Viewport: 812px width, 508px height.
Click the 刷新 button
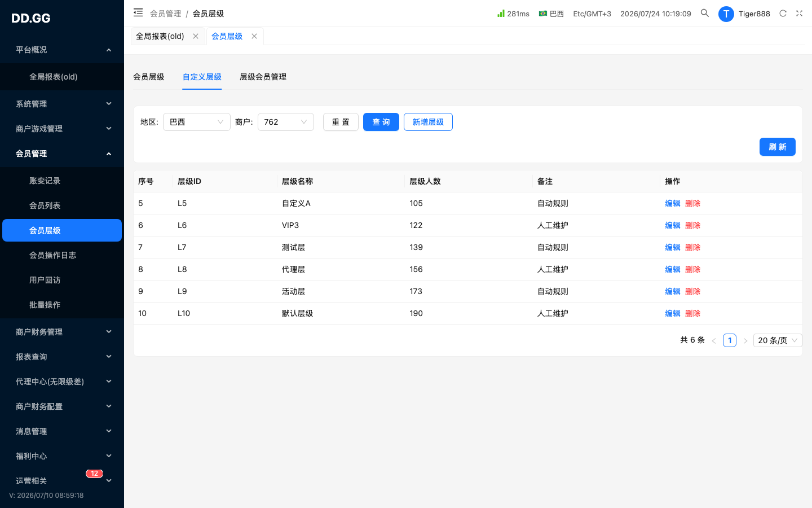(778, 147)
